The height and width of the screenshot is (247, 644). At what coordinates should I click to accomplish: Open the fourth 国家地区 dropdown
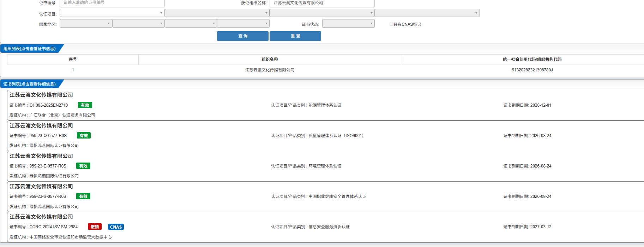tap(243, 23)
